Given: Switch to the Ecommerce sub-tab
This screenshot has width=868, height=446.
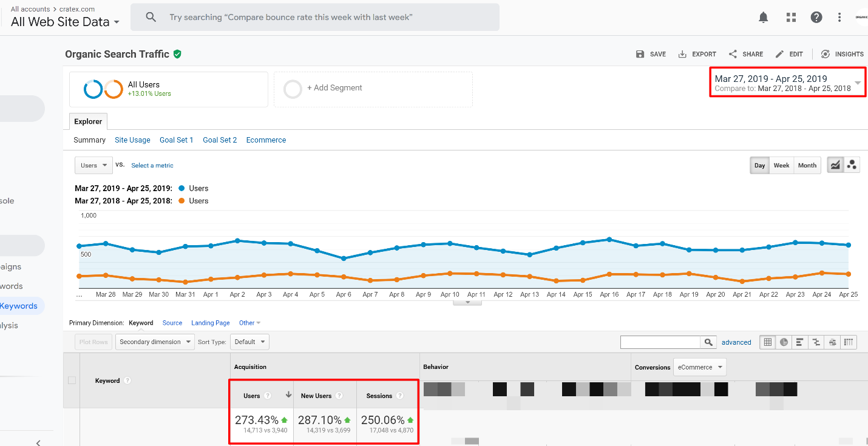Looking at the screenshot, I should (x=266, y=140).
